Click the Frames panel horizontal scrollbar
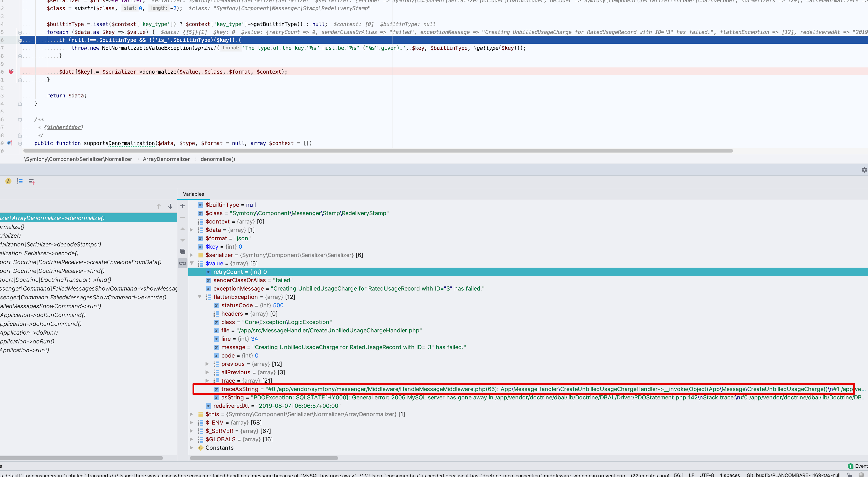Viewport: 868px width, 477px height. pyautogui.click(x=82, y=458)
